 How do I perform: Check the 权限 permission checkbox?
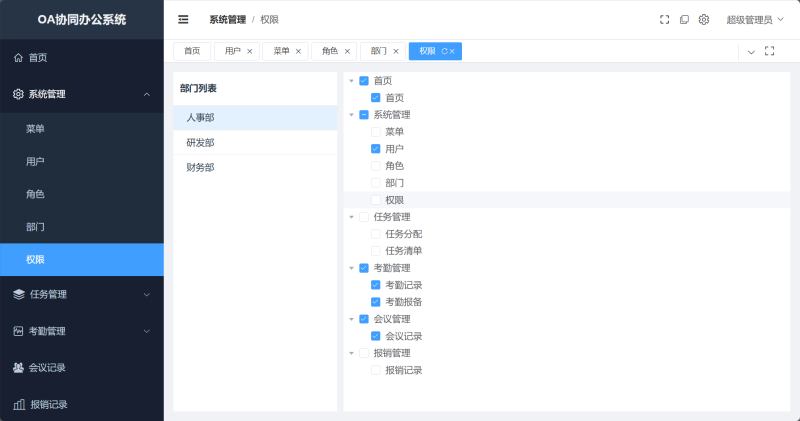point(376,200)
